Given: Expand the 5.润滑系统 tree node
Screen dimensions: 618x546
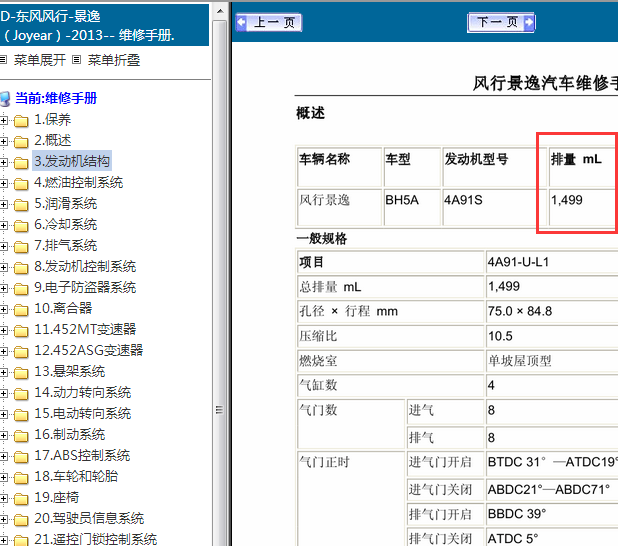Looking at the screenshot, I should point(4,204).
